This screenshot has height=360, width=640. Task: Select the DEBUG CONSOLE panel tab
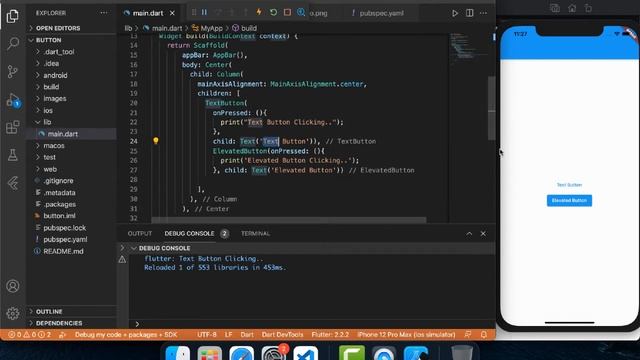pos(189,233)
